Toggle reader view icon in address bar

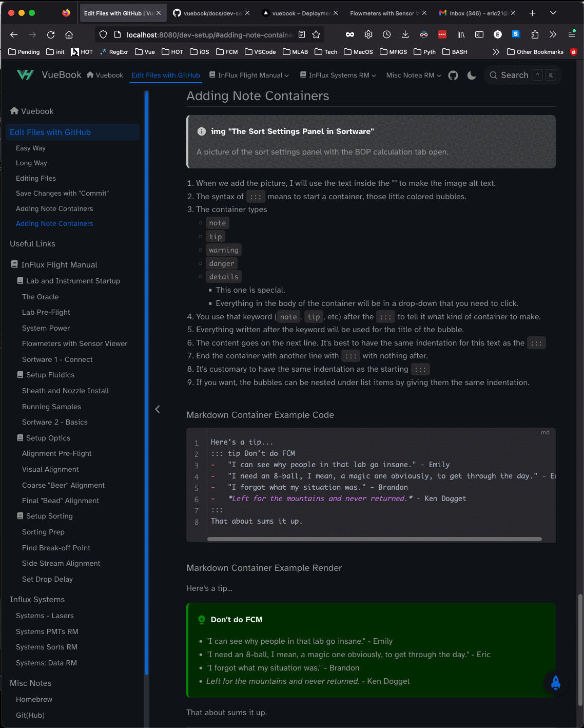pyautogui.click(x=302, y=34)
